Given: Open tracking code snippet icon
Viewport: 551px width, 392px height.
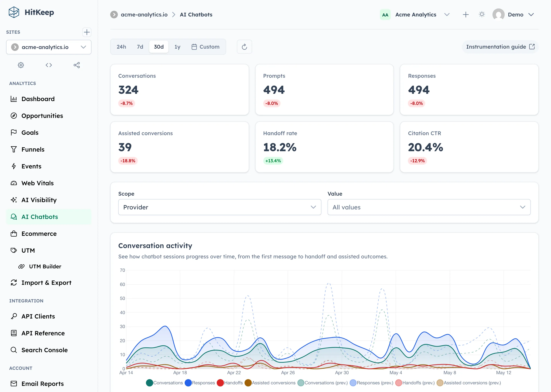Looking at the screenshot, I should point(49,65).
